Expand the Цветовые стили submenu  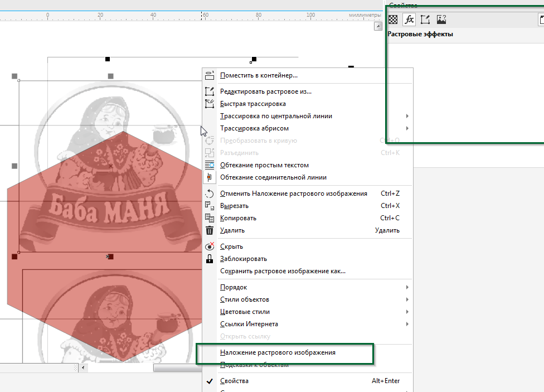tap(307, 312)
